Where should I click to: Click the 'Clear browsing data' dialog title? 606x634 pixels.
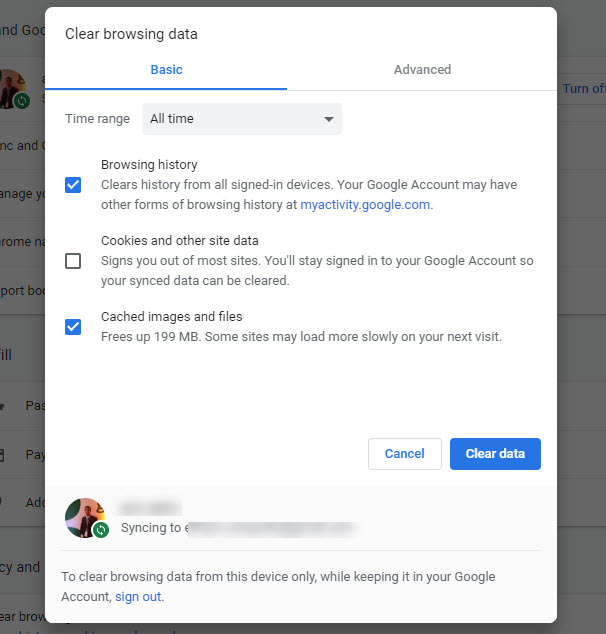coord(131,34)
